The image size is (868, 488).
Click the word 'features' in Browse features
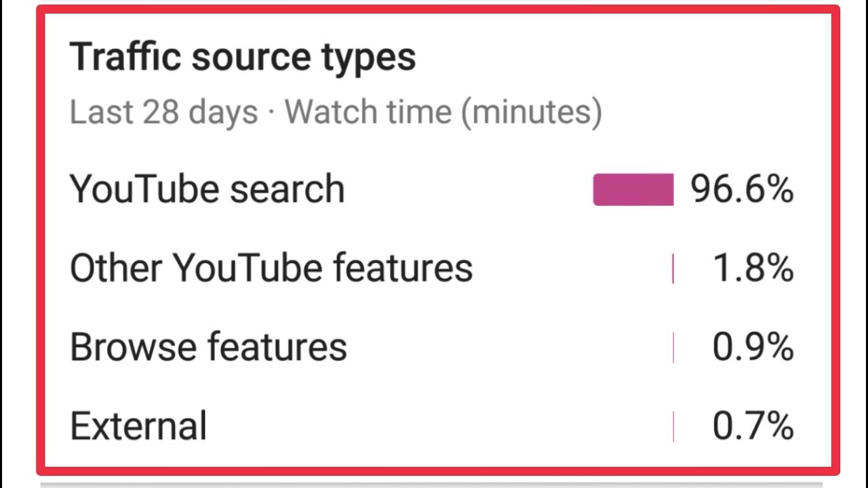(277, 346)
